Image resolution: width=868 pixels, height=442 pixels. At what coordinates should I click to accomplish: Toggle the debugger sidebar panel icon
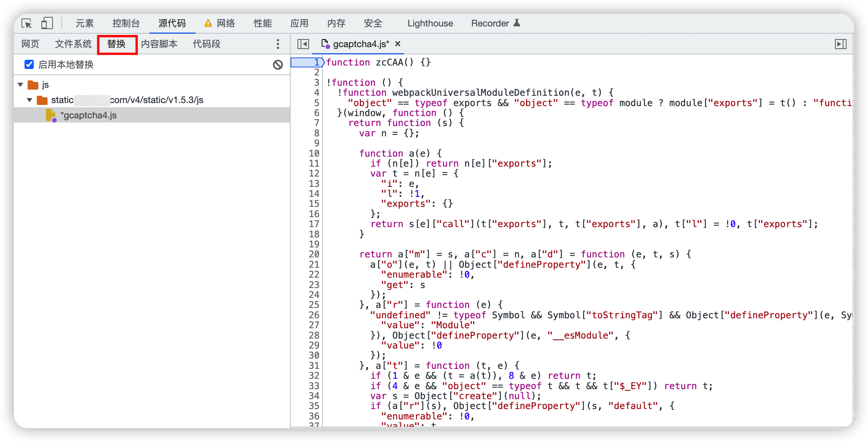(x=840, y=44)
